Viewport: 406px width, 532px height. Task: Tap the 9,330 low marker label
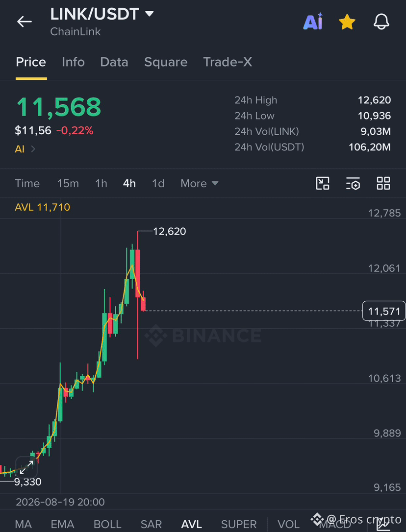point(27,482)
